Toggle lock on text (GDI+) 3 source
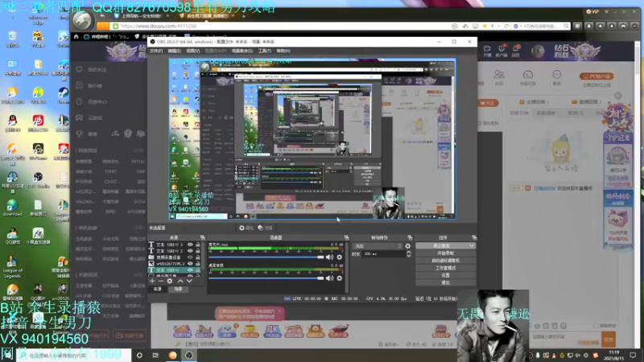Image resolution: width=644 pixels, height=362 pixels. (197, 245)
